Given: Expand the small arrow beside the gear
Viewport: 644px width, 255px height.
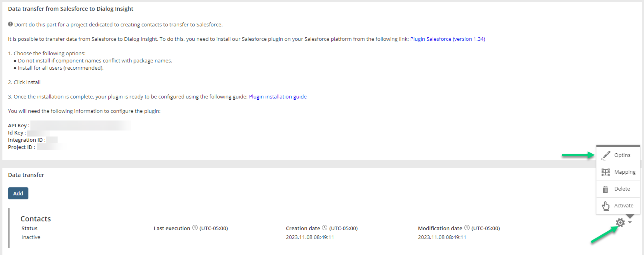Looking at the screenshot, I should (630, 223).
